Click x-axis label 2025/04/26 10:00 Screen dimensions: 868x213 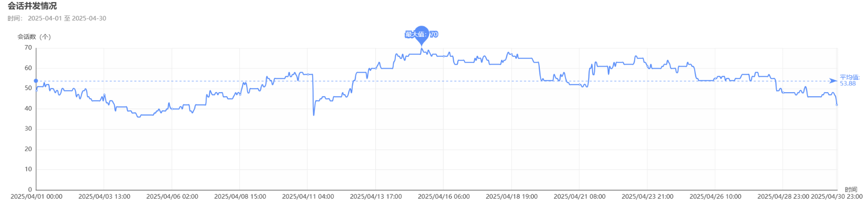715,197
